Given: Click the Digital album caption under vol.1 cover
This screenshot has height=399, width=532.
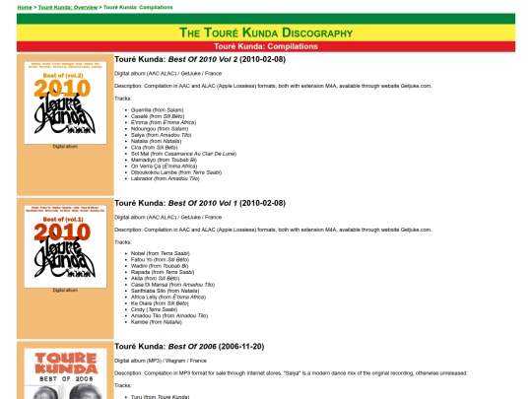Looking at the screenshot, I should (x=65, y=291).
